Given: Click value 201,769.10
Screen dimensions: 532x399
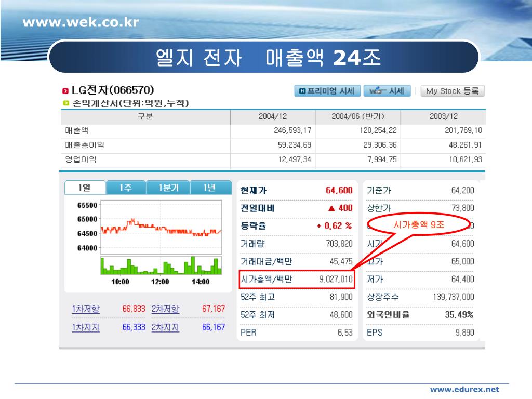Looking at the screenshot, I should click(x=463, y=130).
